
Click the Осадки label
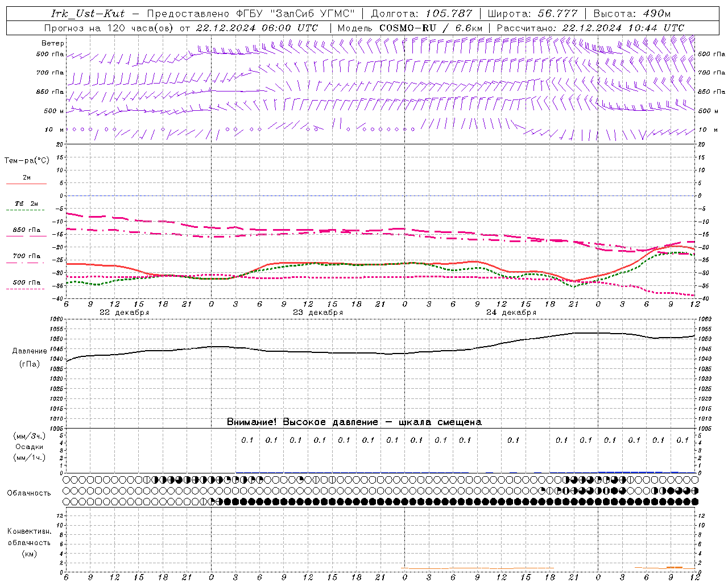tap(30, 447)
